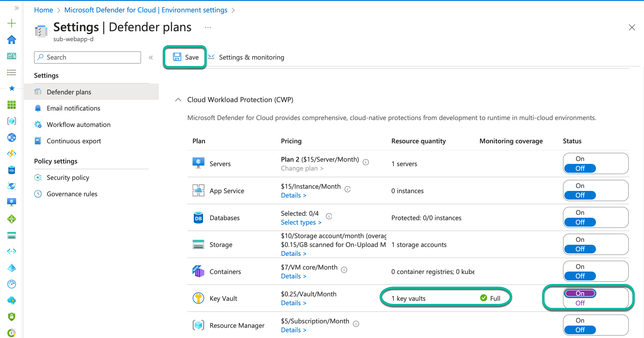Collapse the Cloud Workload Protection (CWP) section

(x=178, y=100)
